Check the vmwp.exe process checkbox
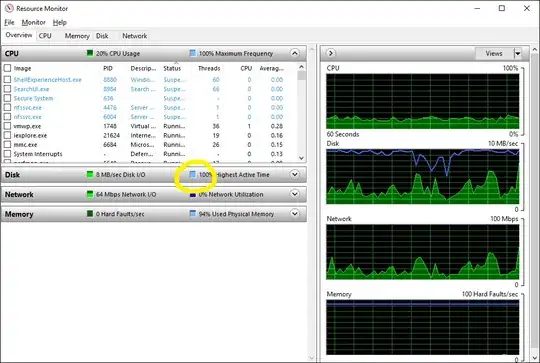This screenshot has height=363, width=540. (7, 126)
